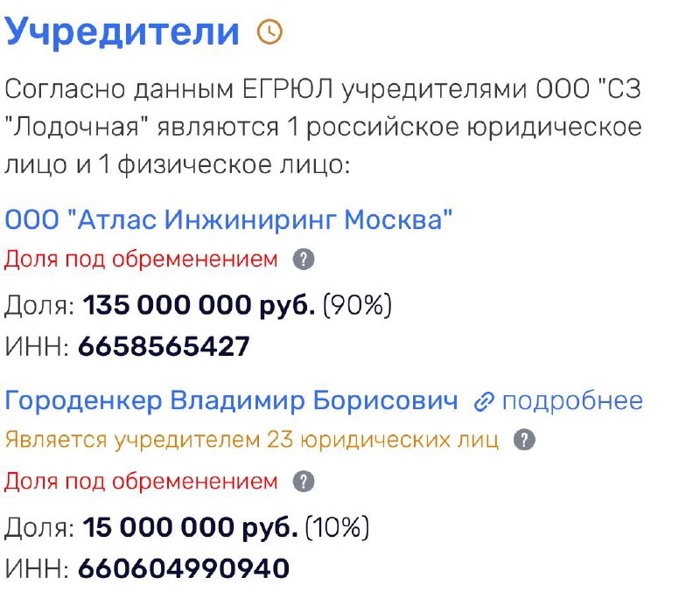Select the first red Доля под обременением label
Screen dimensions: 700x598
coord(141,259)
